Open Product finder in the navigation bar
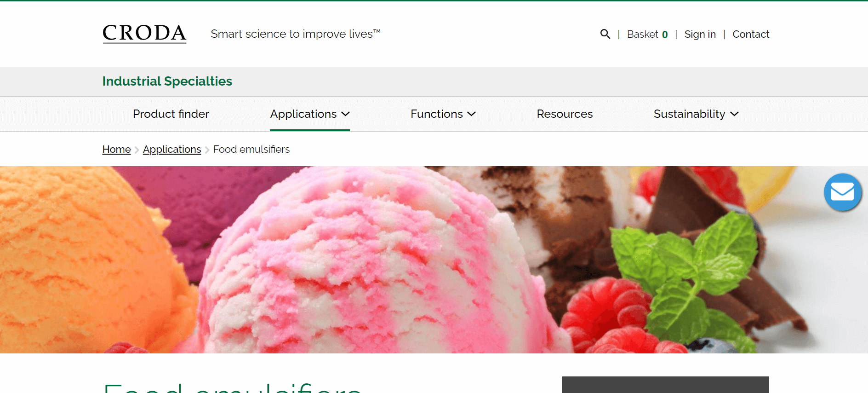The width and height of the screenshot is (868, 393). [171, 114]
